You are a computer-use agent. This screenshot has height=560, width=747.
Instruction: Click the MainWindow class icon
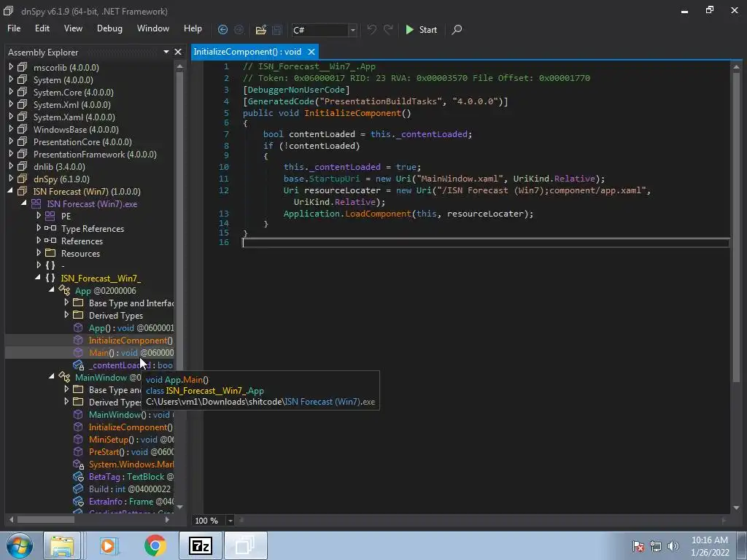64,377
